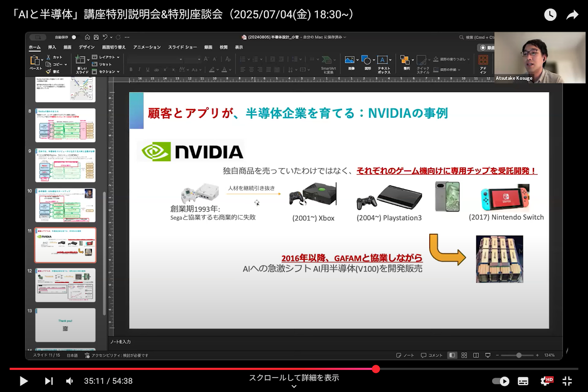The width and height of the screenshot is (588, 392).
Task: Open the 校閲 ribbon tab
Action: click(223, 47)
